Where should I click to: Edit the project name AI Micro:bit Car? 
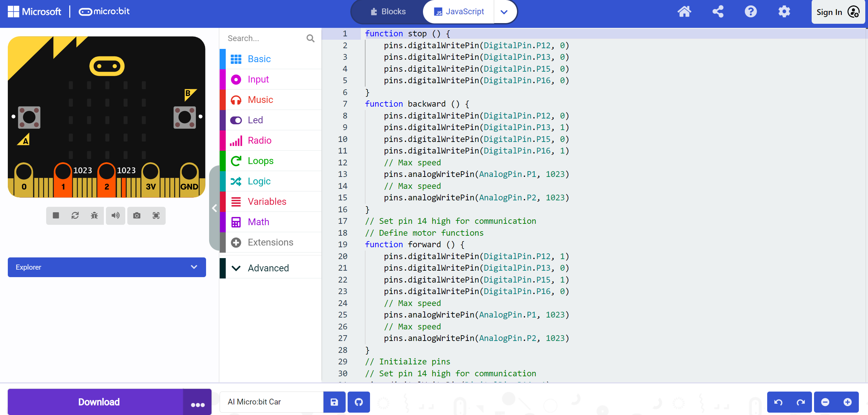[272, 402]
